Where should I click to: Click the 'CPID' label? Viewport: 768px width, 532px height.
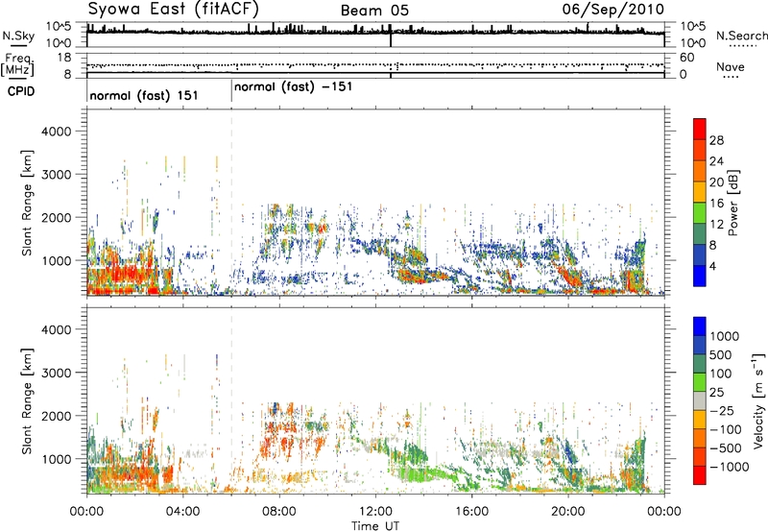(x=21, y=91)
